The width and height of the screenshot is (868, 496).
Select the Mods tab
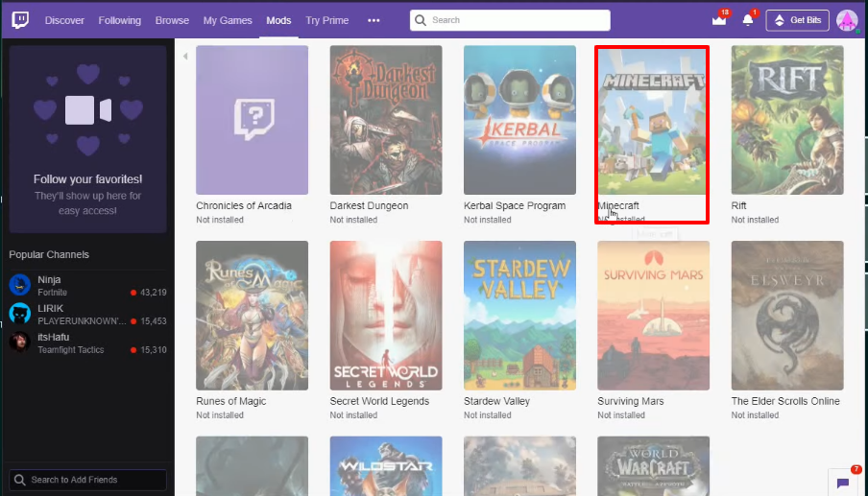278,20
